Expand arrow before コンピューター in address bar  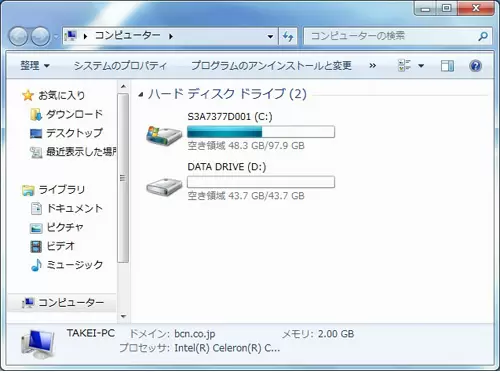tap(85, 36)
